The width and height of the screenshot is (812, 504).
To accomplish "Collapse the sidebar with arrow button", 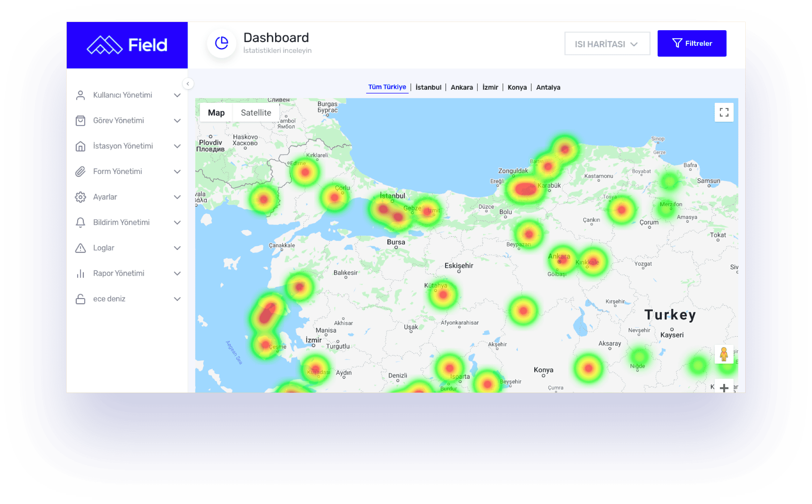I will tap(188, 84).
